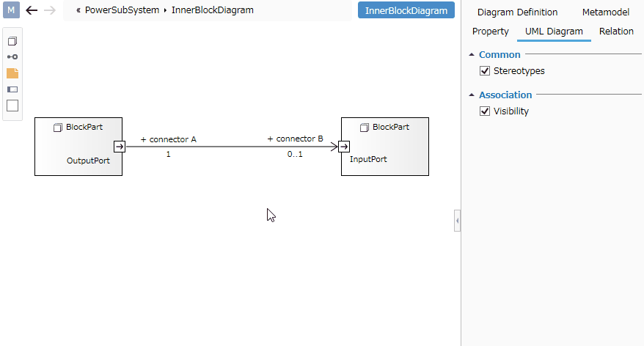Click the M model home icon
Screen dimensions: 644x346
click(11, 10)
